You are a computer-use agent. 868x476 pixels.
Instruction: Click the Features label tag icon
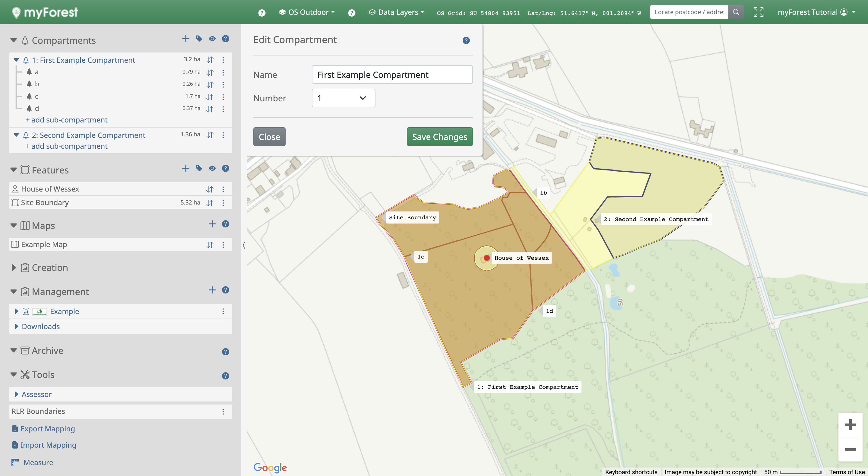point(199,169)
